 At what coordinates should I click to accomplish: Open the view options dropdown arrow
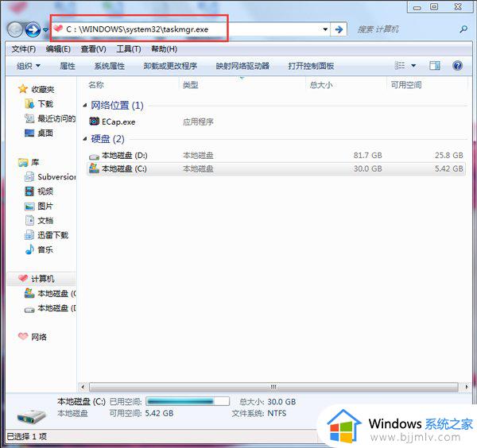tap(413, 66)
